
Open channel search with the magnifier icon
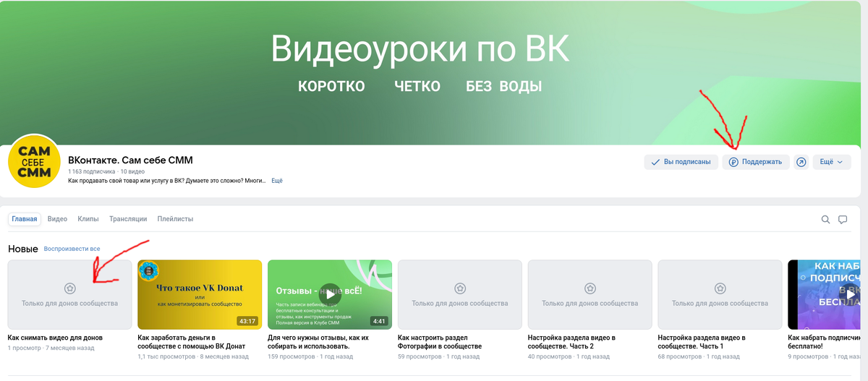tap(825, 219)
